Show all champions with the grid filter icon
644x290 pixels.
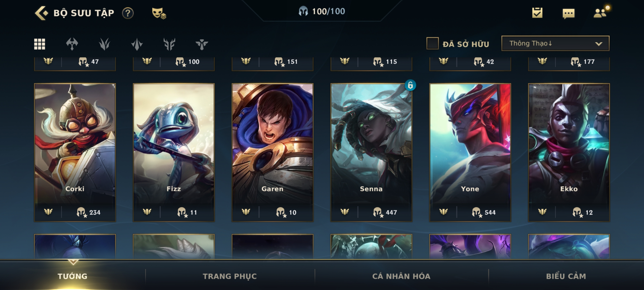pyautogui.click(x=39, y=44)
